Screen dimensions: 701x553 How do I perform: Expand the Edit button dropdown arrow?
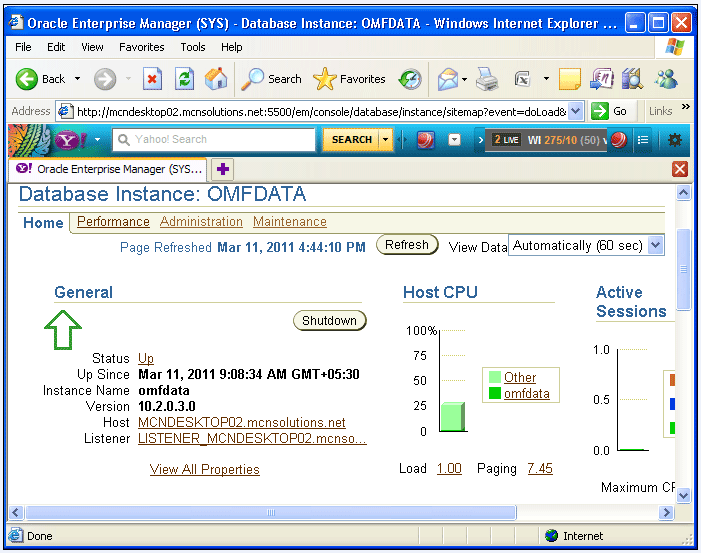coord(546,79)
